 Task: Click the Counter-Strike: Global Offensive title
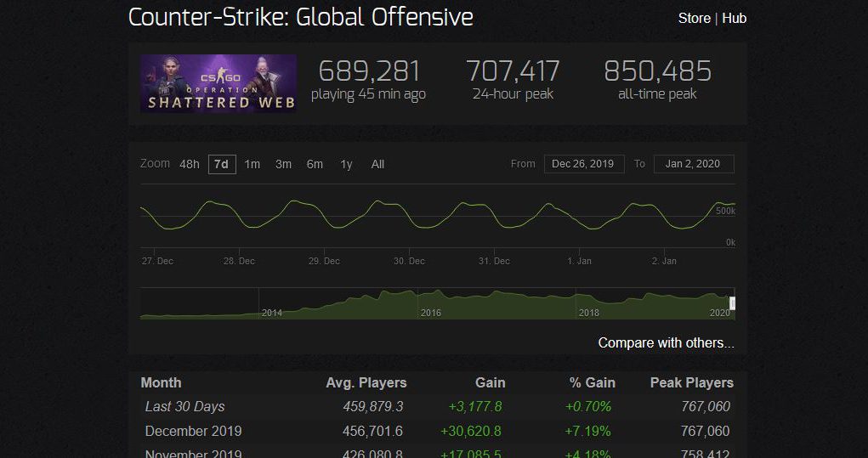click(x=301, y=18)
